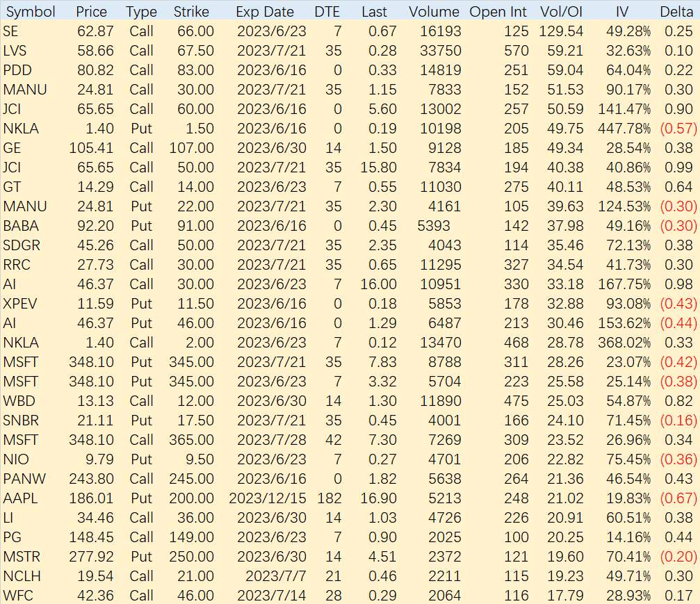This screenshot has height=604, width=700.
Task: Select Vol/OI value 17.79
Action: click(x=565, y=596)
